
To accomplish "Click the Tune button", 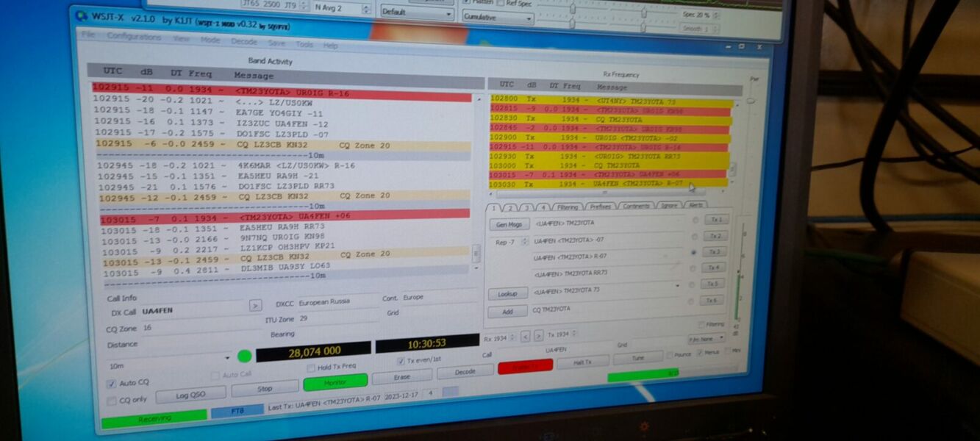I will [x=638, y=358].
